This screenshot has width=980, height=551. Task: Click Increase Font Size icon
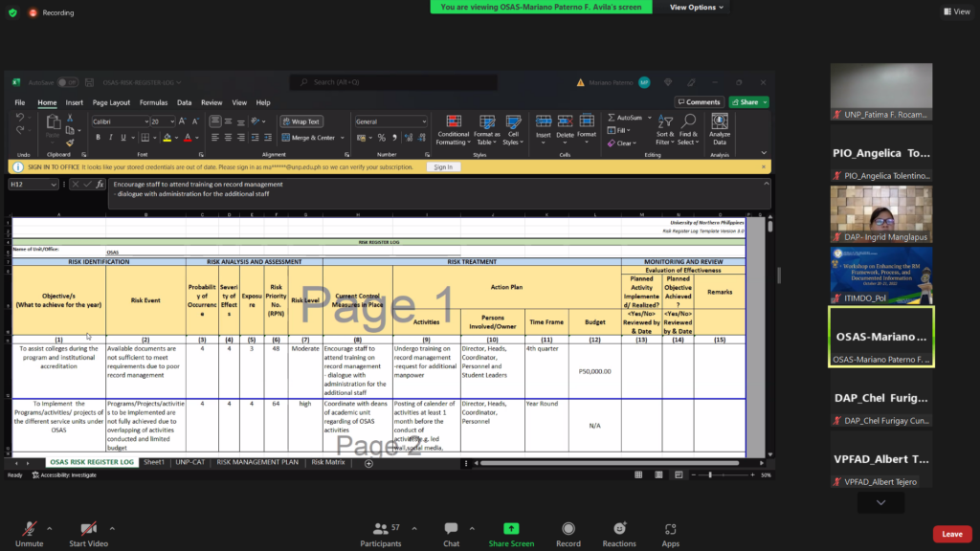pyautogui.click(x=183, y=121)
